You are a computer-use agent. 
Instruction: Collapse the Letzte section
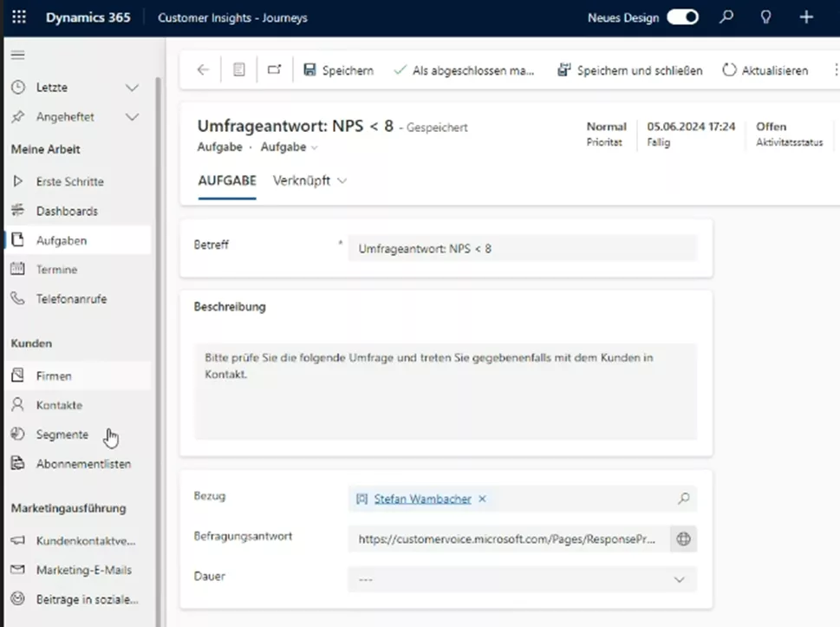(132, 87)
